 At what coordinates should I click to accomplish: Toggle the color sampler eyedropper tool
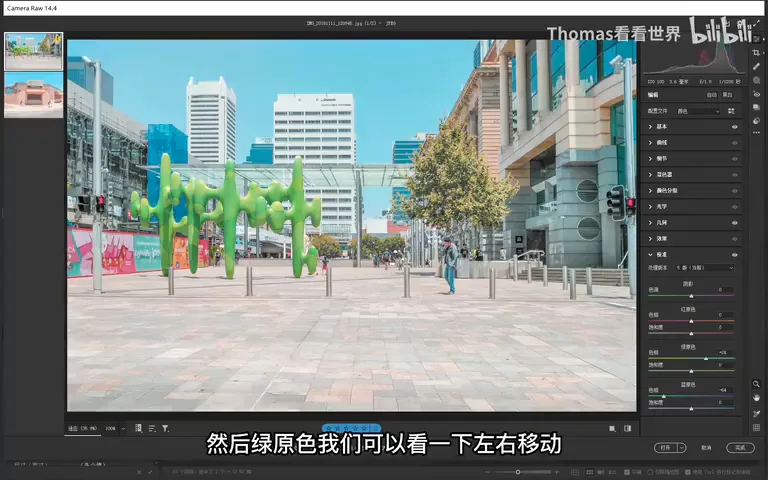[x=756, y=414]
